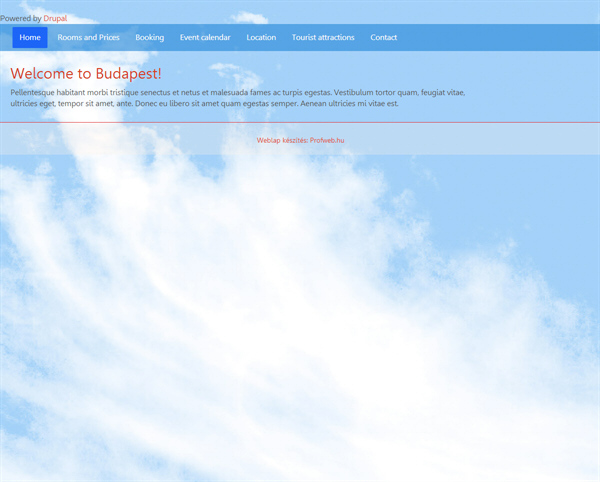600x482 pixels.
Task: View Tourist attractions page
Action: (323, 37)
